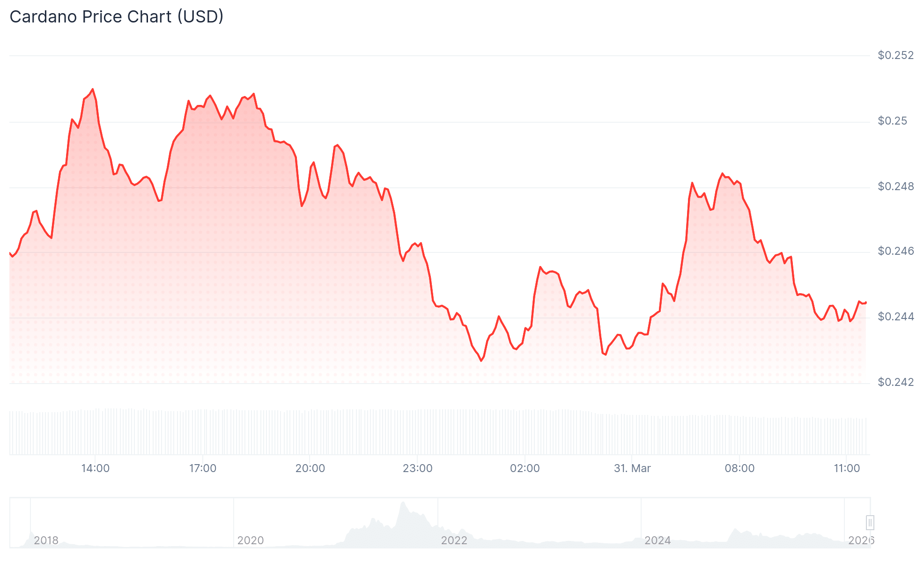Click the 2021 peak in navigator chart
The height and width of the screenshot is (562, 924).
[403, 504]
